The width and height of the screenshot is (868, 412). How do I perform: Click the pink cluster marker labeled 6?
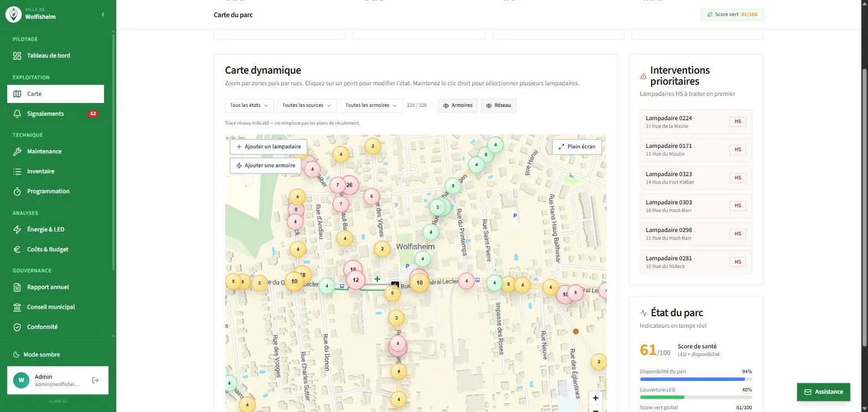pos(371,196)
